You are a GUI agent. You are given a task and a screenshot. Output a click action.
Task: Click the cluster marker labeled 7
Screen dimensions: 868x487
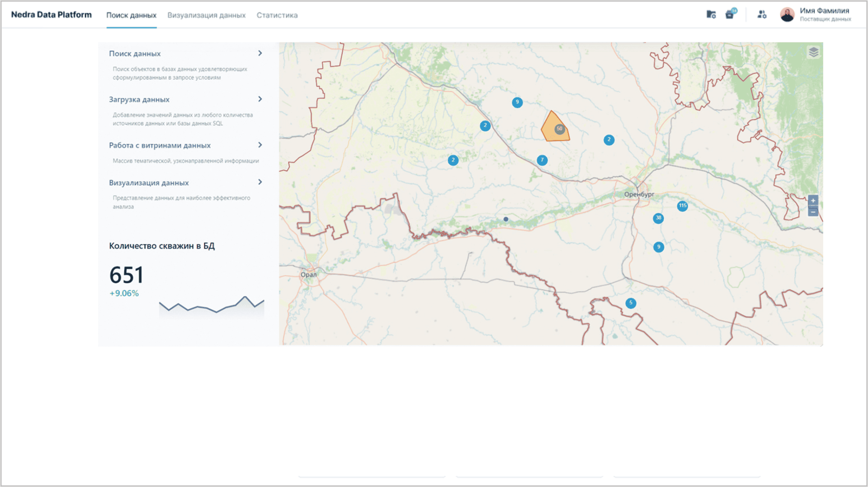[542, 160]
